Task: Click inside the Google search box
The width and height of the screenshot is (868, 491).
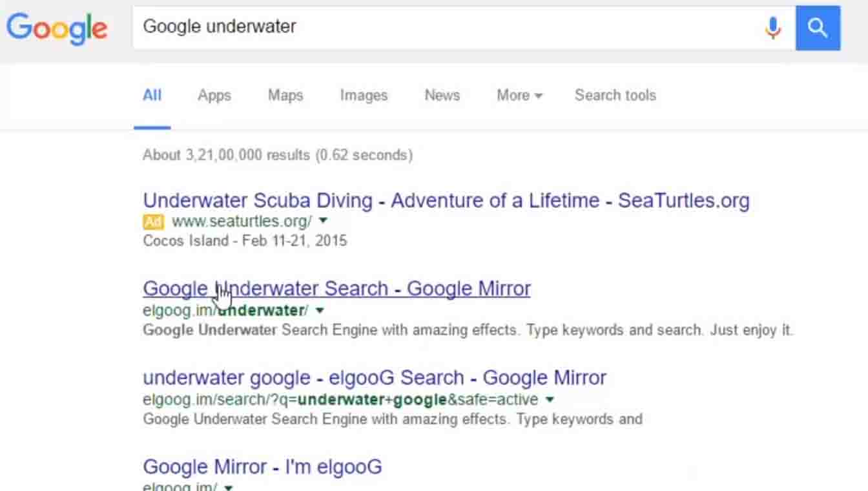Action: click(446, 27)
